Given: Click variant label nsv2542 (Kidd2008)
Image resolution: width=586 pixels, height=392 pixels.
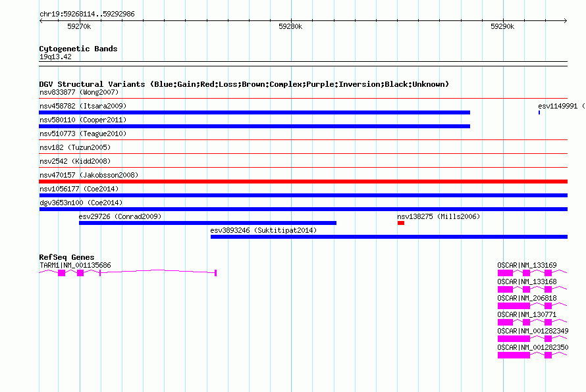Looking at the screenshot, I should click(x=75, y=161).
